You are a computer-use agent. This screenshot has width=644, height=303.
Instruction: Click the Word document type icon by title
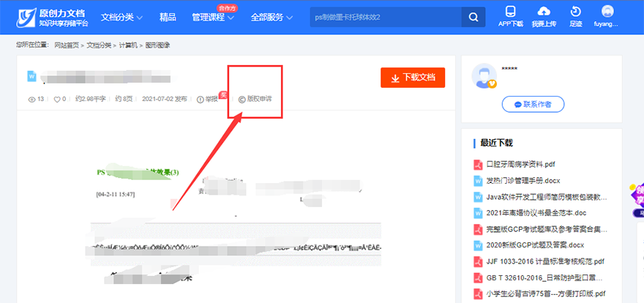tap(32, 76)
